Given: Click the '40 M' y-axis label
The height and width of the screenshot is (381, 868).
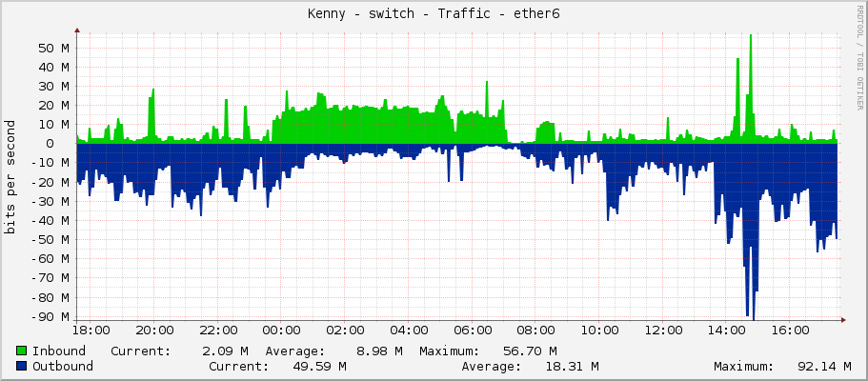Looking at the screenshot, I should click(x=53, y=67).
